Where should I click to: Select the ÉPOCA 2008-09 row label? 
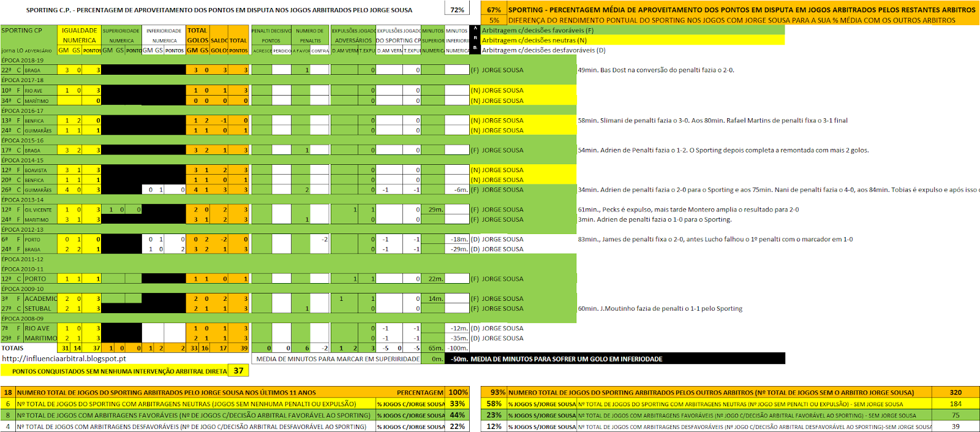[x=23, y=319]
